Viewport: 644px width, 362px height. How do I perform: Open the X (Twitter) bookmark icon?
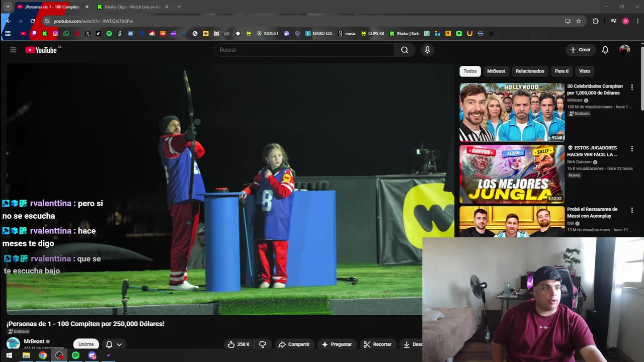tap(88, 34)
